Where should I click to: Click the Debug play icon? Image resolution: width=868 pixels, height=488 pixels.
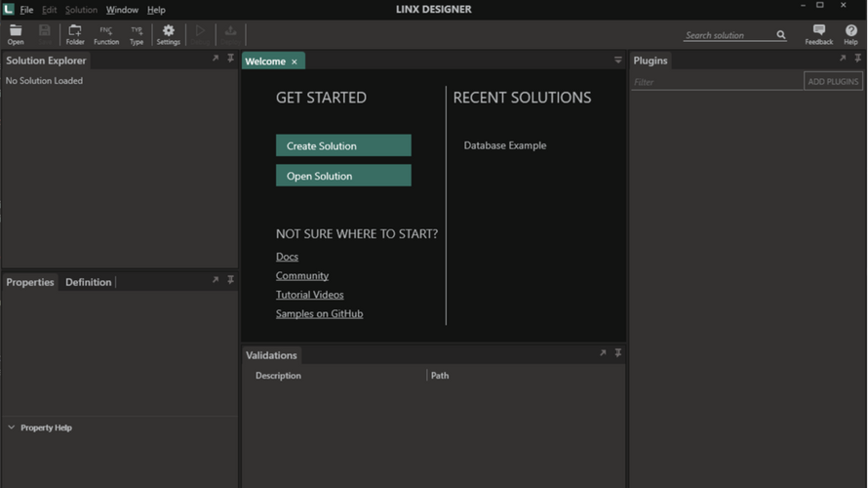pos(200,34)
